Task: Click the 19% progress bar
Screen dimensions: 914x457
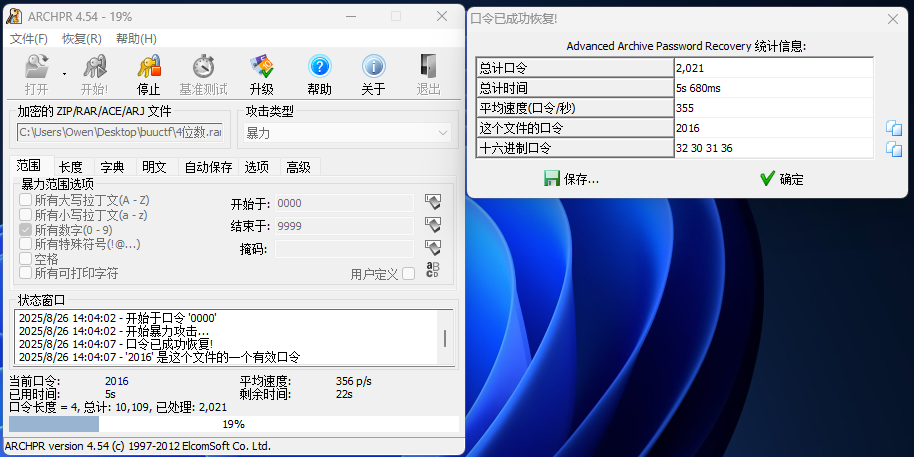Action: [234, 424]
